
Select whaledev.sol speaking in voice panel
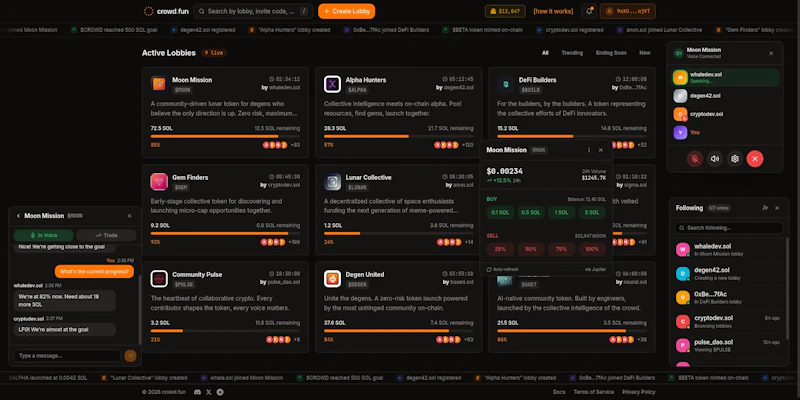click(726, 78)
